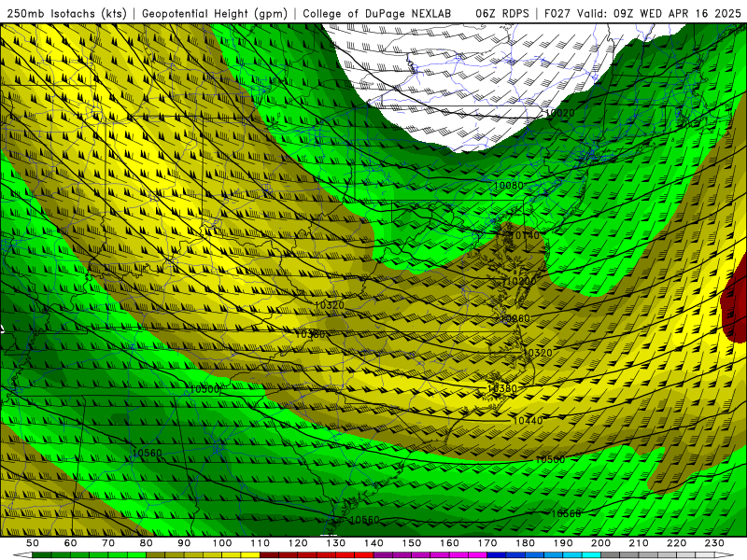The image size is (747, 560).
Task: Click the 90 label on the color scale
Action: pyautogui.click(x=184, y=543)
